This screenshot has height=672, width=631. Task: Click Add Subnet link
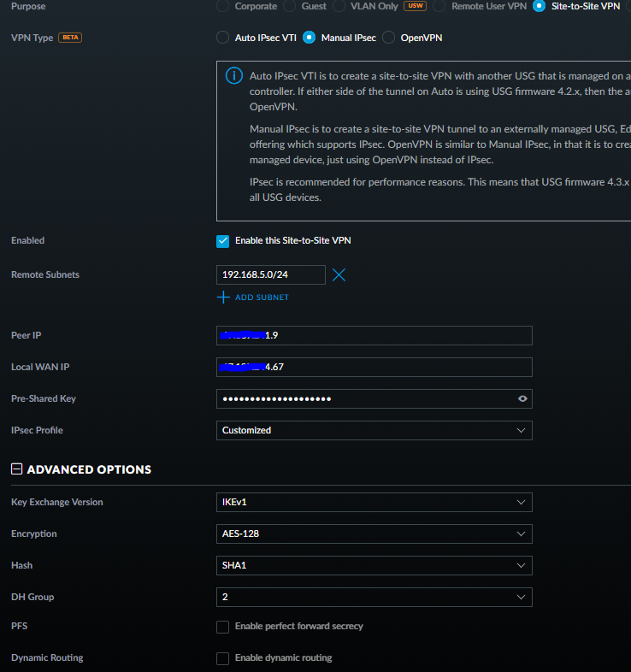[253, 298]
